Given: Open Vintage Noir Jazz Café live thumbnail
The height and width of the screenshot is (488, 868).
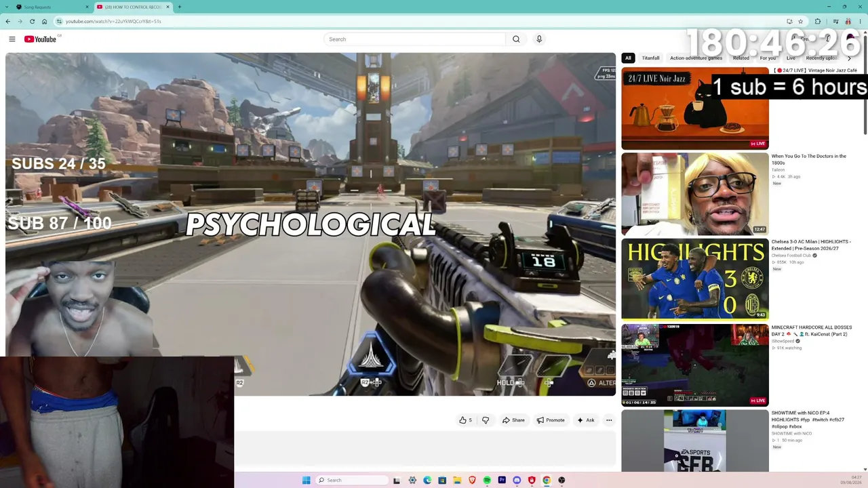Looking at the screenshot, I should point(695,108).
